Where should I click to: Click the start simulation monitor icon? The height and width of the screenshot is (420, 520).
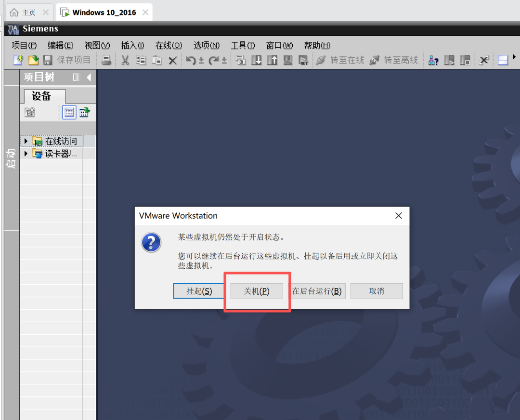pyautogui.click(x=288, y=60)
